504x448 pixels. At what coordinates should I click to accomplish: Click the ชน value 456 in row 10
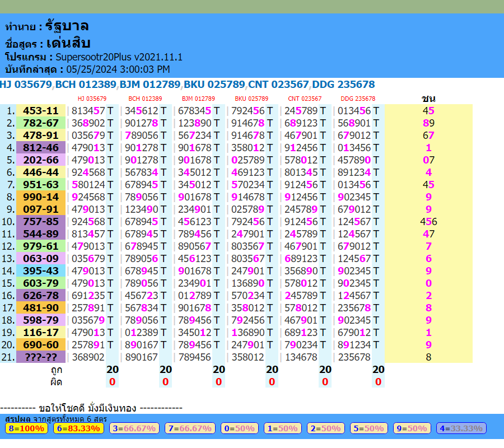pyautogui.click(x=428, y=221)
